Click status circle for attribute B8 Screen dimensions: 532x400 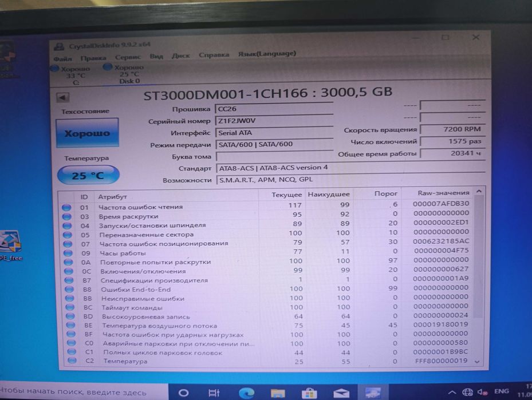pyautogui.click(x=69, y=290)
